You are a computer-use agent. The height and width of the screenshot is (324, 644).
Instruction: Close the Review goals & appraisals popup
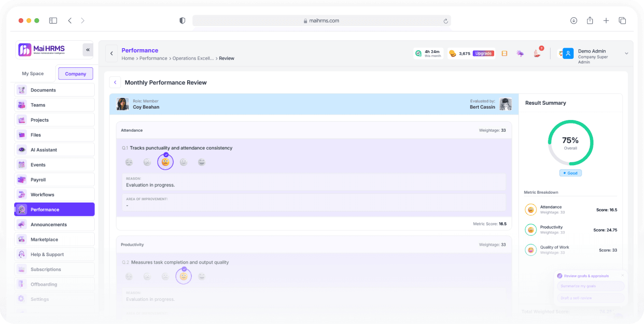click(623, 275)
